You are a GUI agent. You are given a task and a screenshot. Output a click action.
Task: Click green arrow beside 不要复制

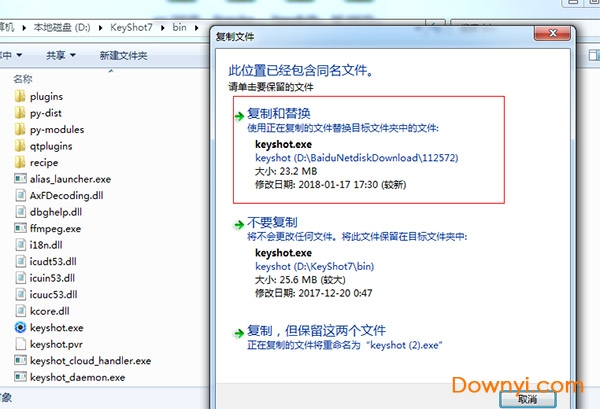[x=239, y=225]
